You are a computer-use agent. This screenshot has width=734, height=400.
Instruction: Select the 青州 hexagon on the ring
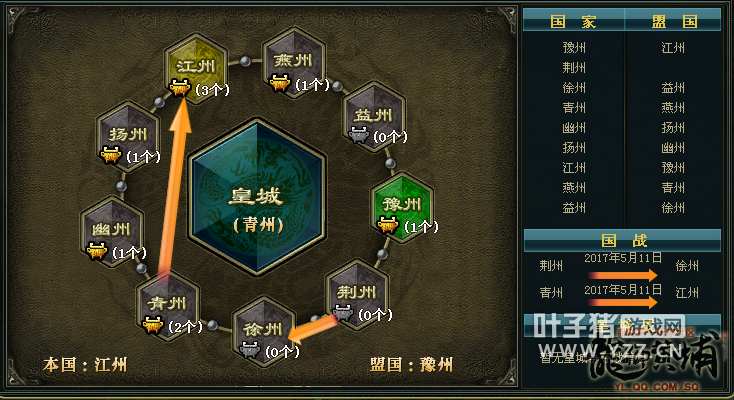coord(168,305)
